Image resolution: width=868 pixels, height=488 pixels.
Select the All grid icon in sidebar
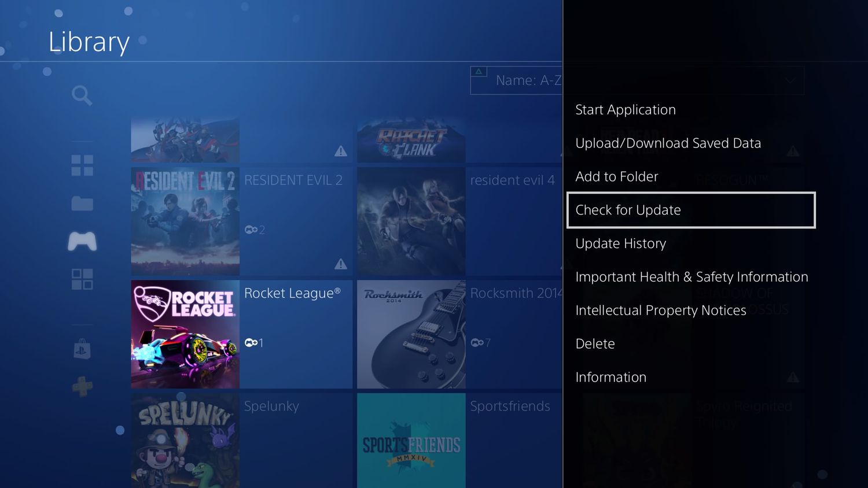pos(82,165)
